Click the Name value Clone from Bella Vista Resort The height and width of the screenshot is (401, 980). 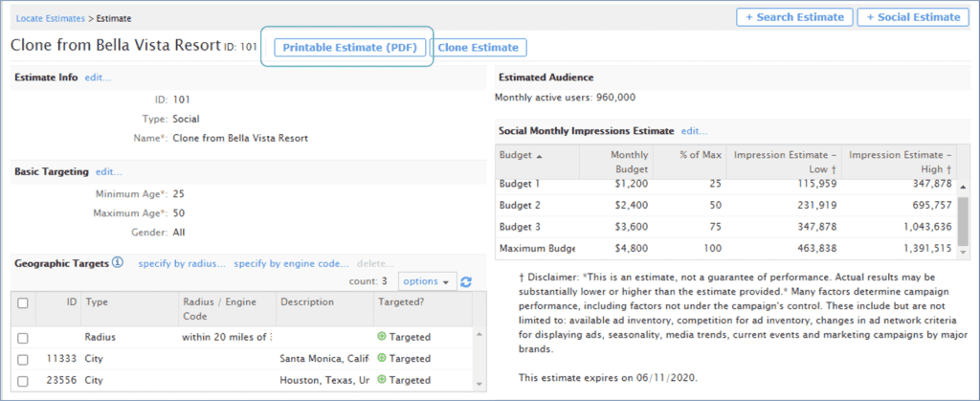tap(240, 138)
